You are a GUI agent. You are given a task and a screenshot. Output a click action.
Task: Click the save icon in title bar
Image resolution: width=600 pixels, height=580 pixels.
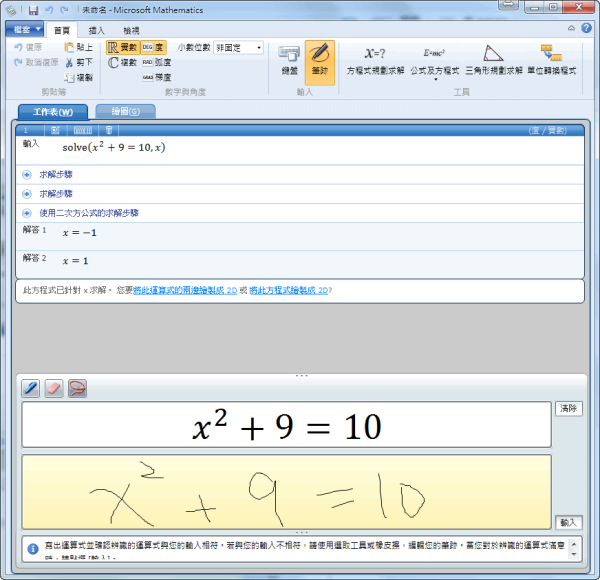[x=33, y=10]
